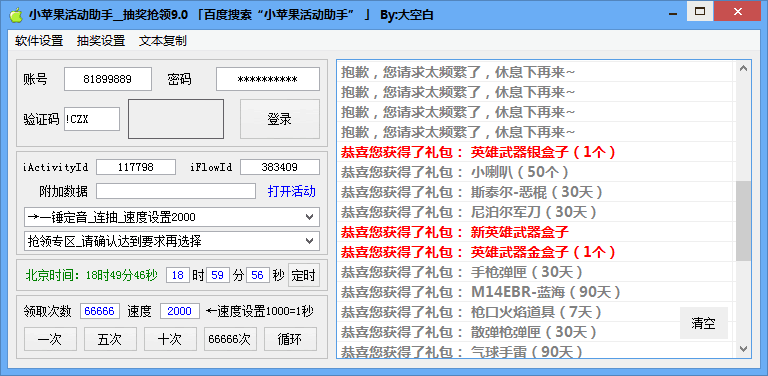Close the application window
The height and width of the screenshot is (376, 768).
tap(736, 12)
